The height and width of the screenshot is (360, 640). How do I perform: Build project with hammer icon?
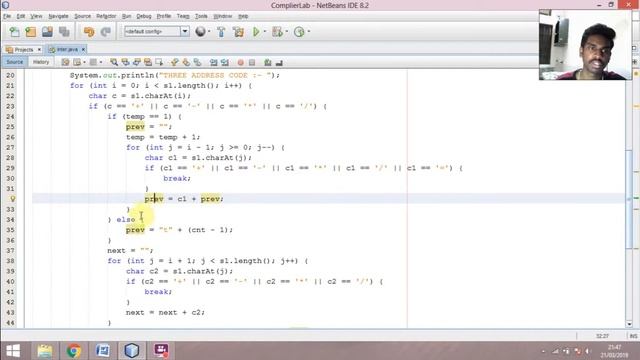pos(221,32)
